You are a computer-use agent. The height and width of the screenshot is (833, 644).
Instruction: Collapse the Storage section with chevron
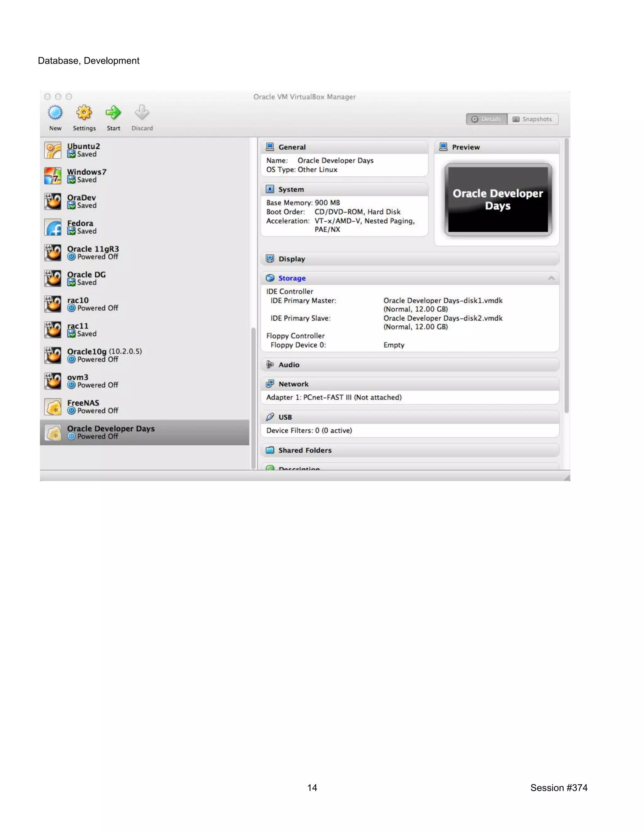(551, 278)
